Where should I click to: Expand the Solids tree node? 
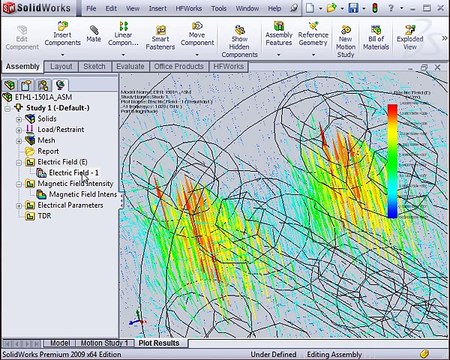pyautogui.click(x=19, y=119)
